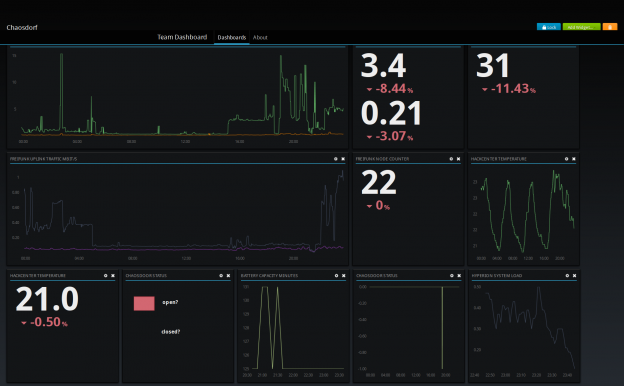Click the orange button in header

tap(610, 27)
